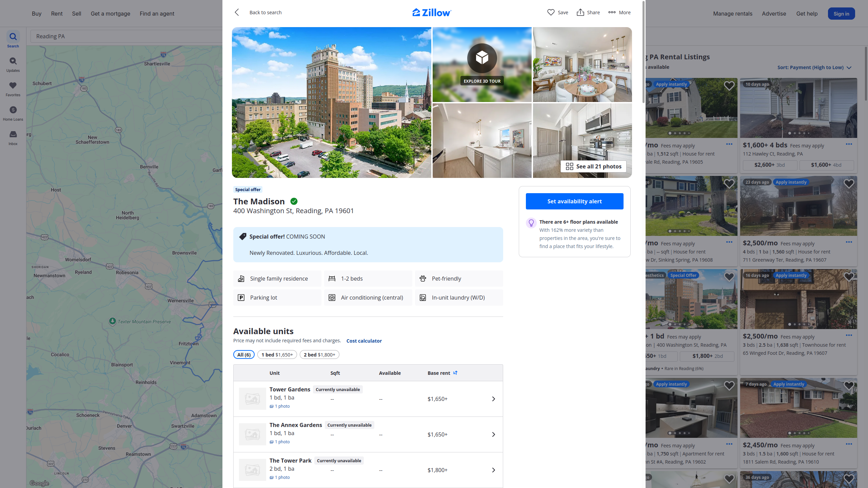Screen dimensions: 868x488
Task: Open Manage rentals menu
Action: (733, 14)
